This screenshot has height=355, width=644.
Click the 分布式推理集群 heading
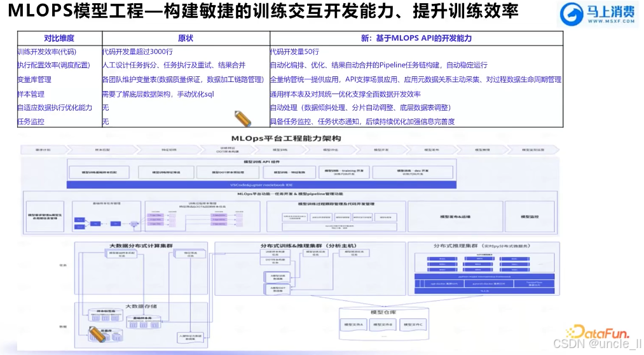pyautogui.click(x=482, y=246)
